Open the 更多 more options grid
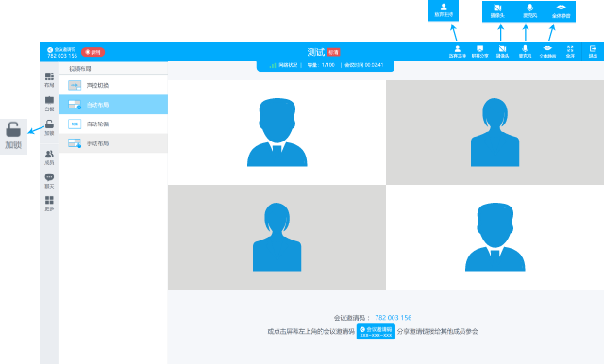Image resolution: width=604 pixels, height=364 pixels. click(49, 204)
